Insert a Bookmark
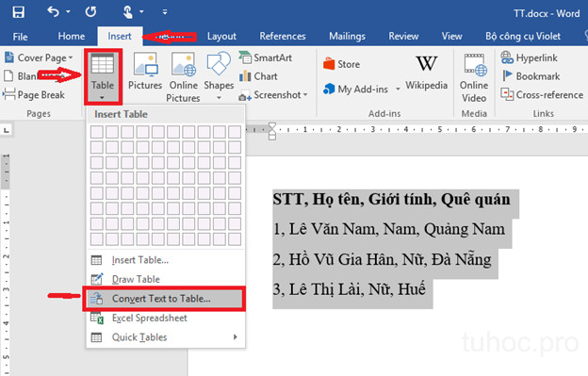 [531, 76]
